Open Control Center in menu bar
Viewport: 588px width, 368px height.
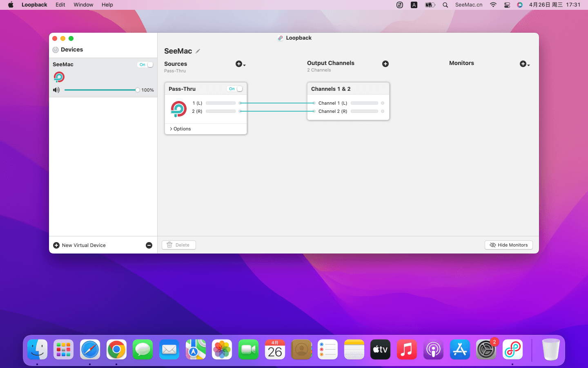[x=507, y=5]
